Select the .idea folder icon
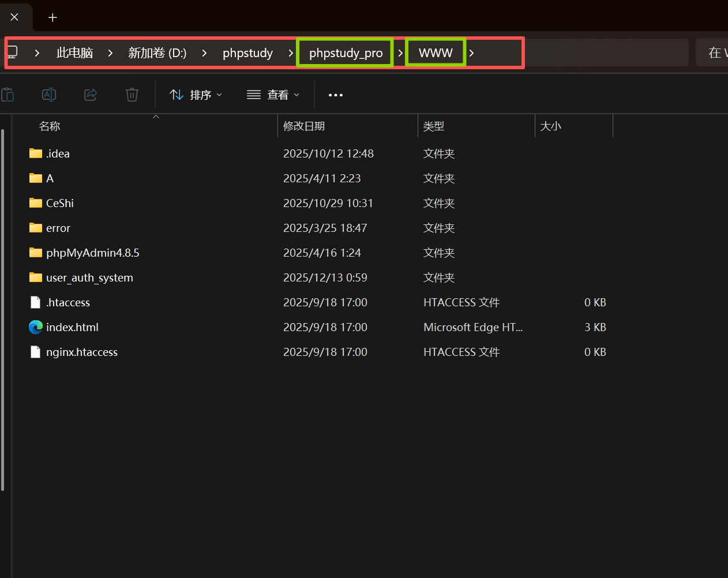Viewport: 728px width, 578px height. 36,153
